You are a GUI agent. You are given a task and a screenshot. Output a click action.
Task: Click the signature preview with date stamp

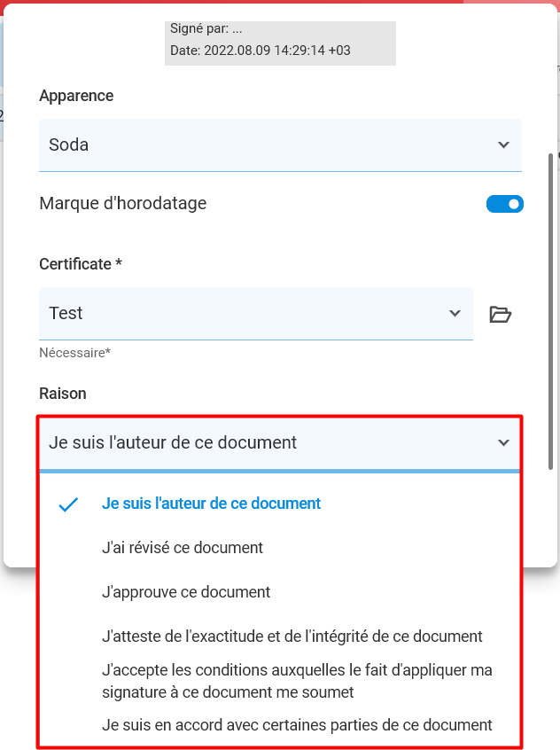(280, 43)
